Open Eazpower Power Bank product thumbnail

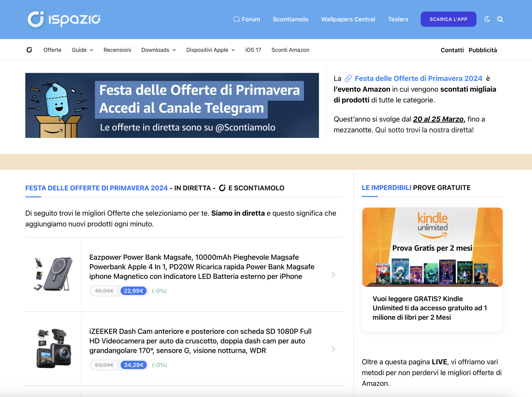pyautogui.click(x=53, y=274)
